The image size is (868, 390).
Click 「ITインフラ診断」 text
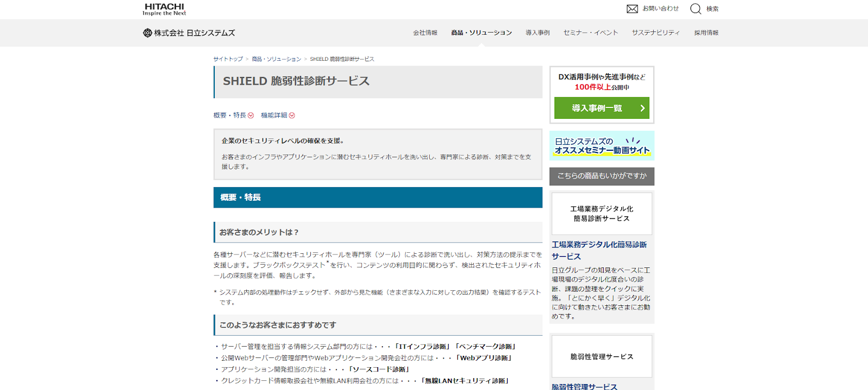[x=423, y=347]
